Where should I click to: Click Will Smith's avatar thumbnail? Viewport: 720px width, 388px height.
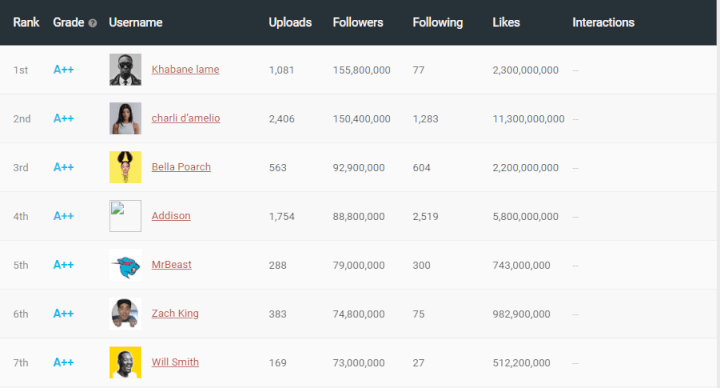(x=125, y=362)
